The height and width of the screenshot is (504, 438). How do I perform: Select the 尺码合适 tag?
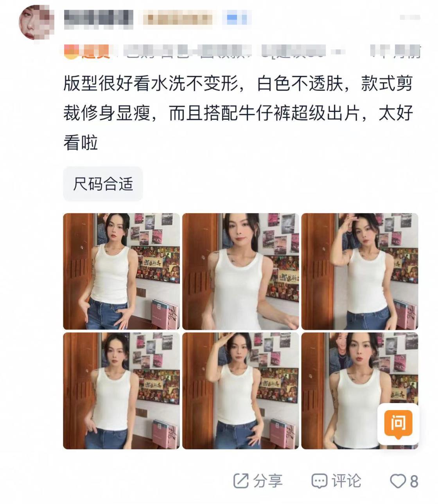(x=103, y=184)
